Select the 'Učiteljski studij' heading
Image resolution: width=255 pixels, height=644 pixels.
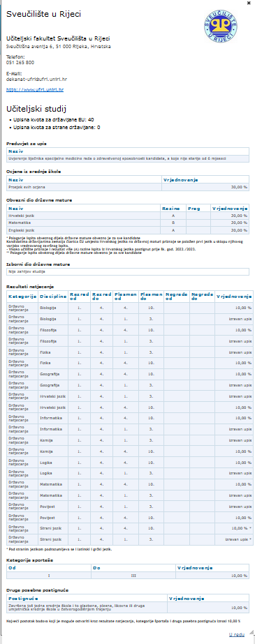point(36,109)
